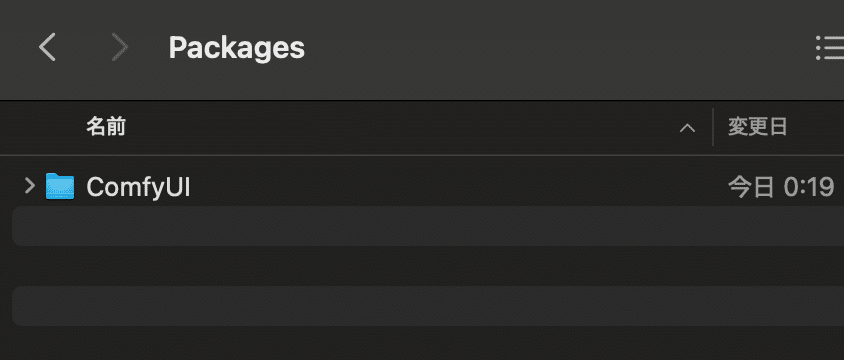Screen dimensions: 844x360
Task: Click empty toolbar space right of Packages
Action: [560, 48]
